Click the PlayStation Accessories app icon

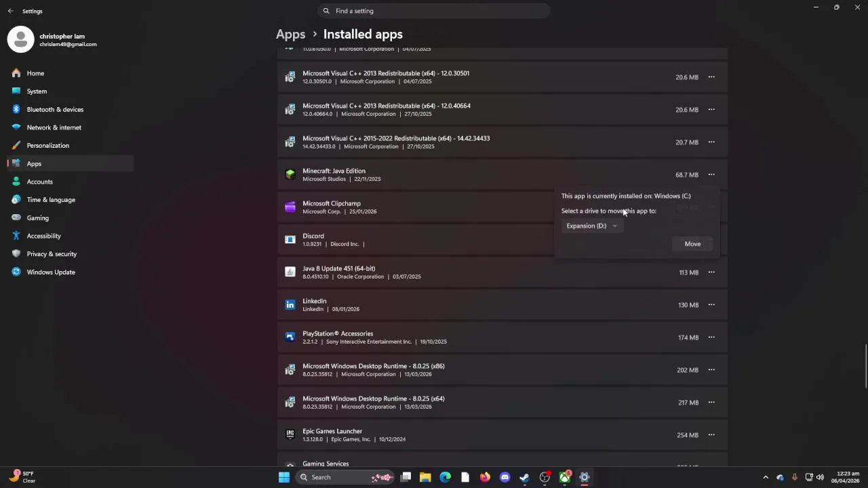[290, 338]
